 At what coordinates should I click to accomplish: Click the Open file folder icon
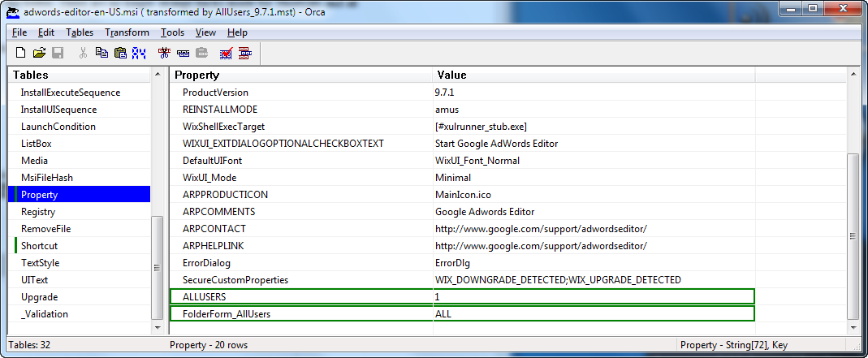(39, 53)
